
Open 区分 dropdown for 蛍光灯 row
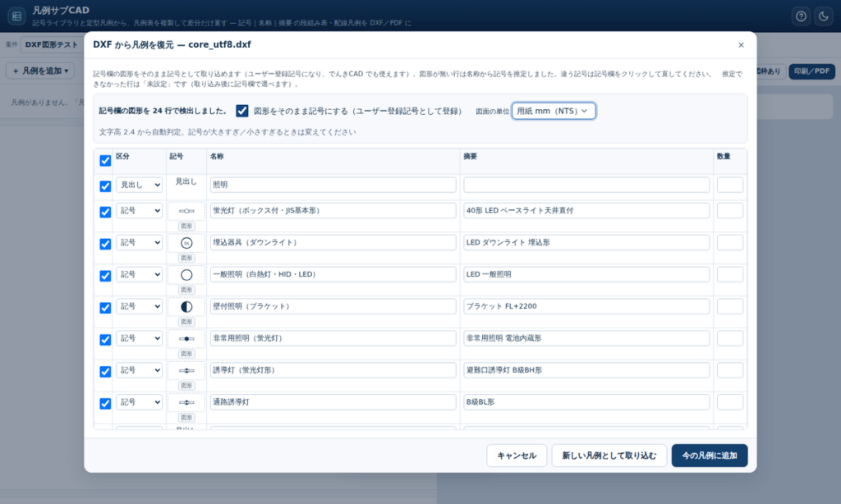click(x=139, y=211)
